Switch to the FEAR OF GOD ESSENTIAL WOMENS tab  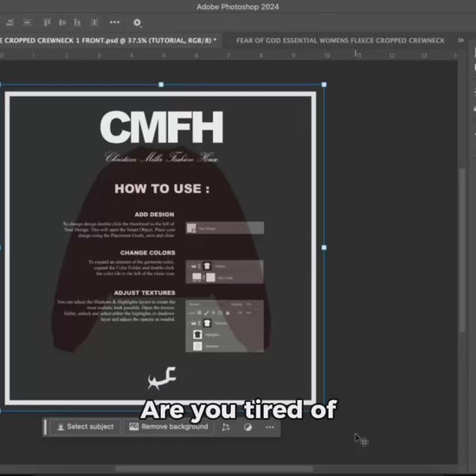pos(340,41)
